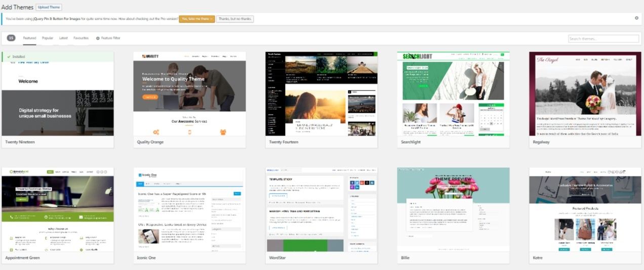Viewport: 644px width, 270px height.
Task: Click the 'WordStar' theme name
Action: tap(277, 258)
